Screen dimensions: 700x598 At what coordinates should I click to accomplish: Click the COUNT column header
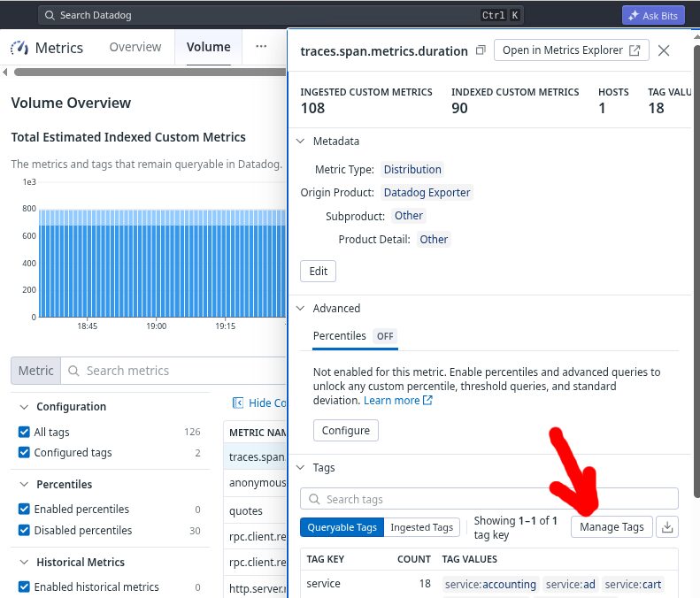tap(414, 559)
